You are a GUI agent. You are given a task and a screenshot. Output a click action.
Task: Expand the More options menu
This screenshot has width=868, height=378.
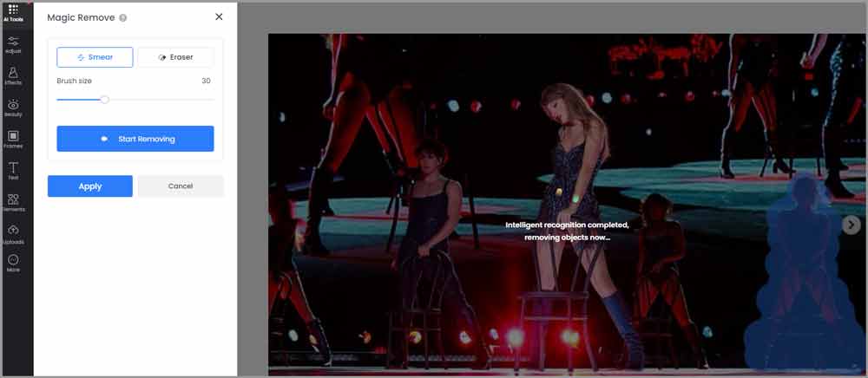pyautogui.click(x=13, y=263)
